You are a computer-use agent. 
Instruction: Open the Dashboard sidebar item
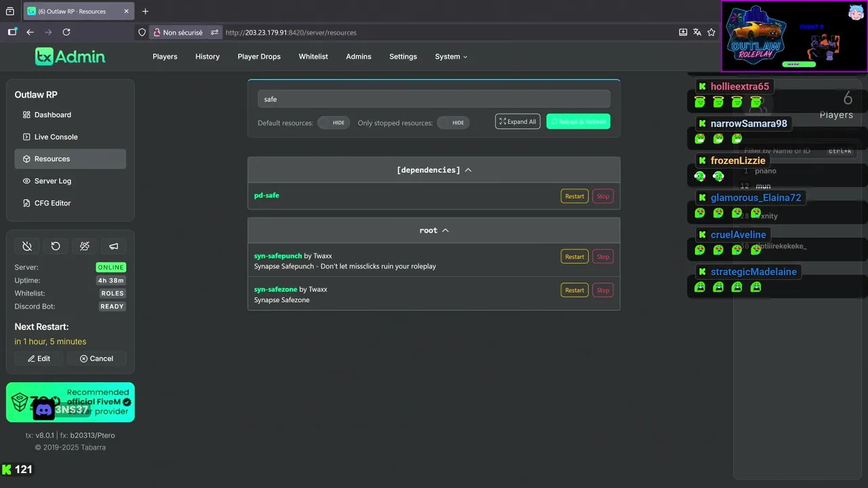[x=70, y=115]
